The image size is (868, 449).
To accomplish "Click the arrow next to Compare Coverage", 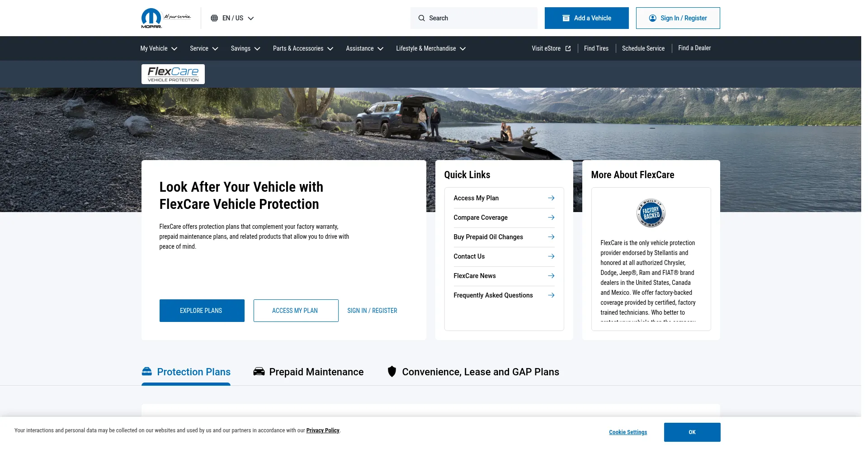I will 551,217.
